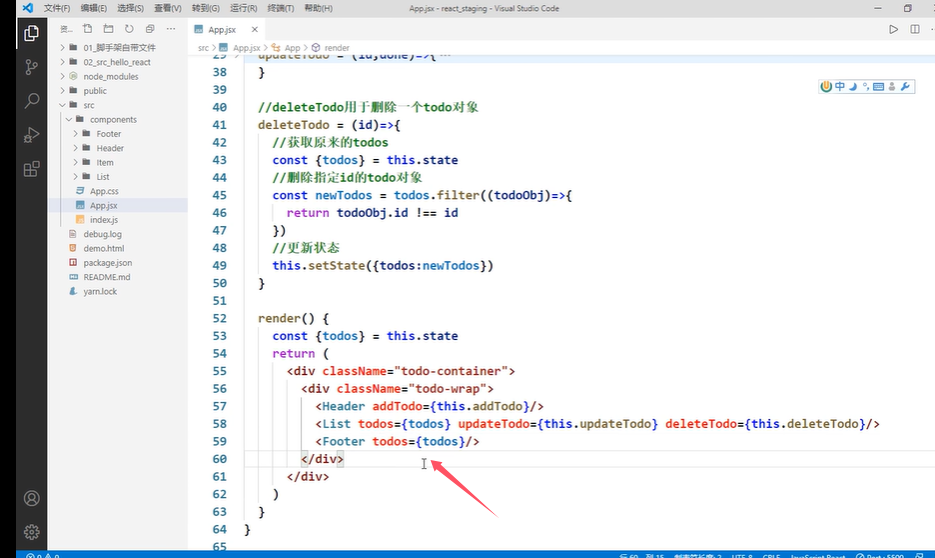Open the 运行(R) menu
This screenshot has width=935, height=558.
tap(243, 8)
